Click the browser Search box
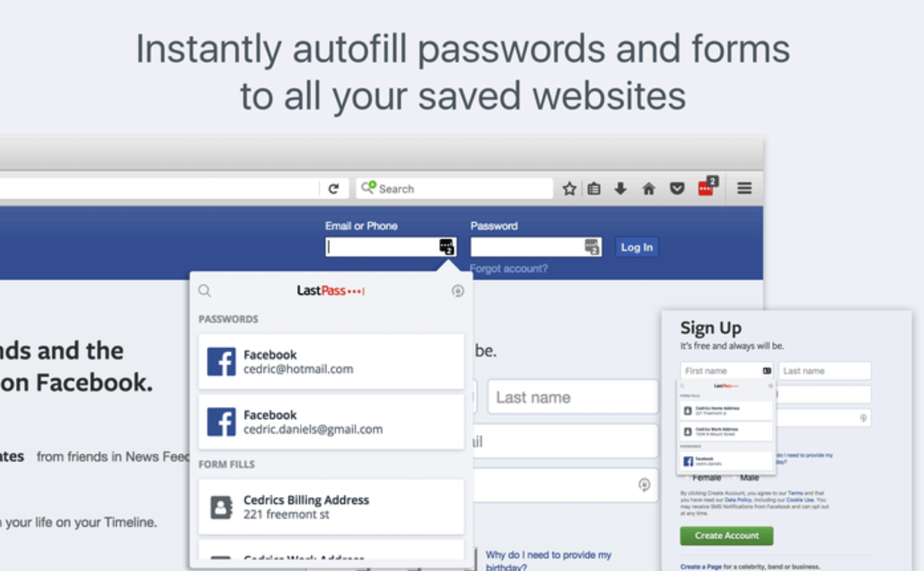 pos(454,189)
